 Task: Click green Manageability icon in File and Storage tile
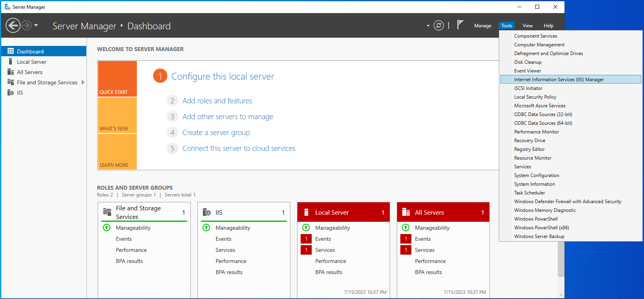point(106,228)
